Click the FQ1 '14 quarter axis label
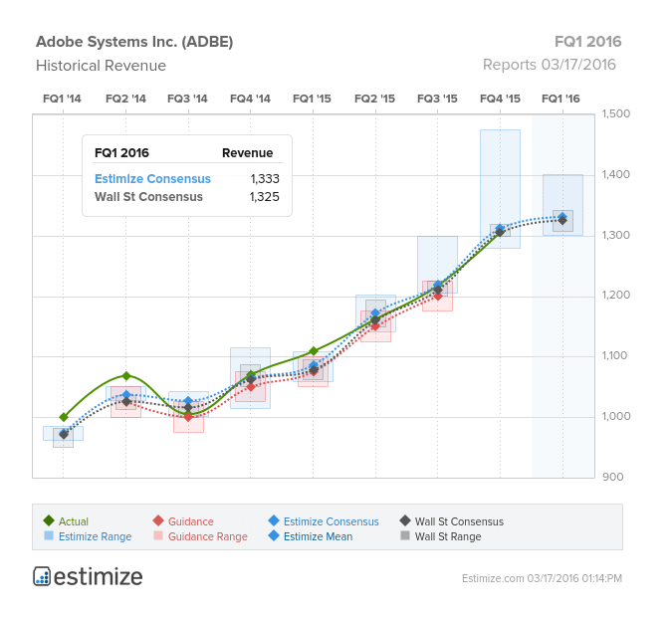Image resolution: width=672 pixels, height=617 pixels. (62, 99)
